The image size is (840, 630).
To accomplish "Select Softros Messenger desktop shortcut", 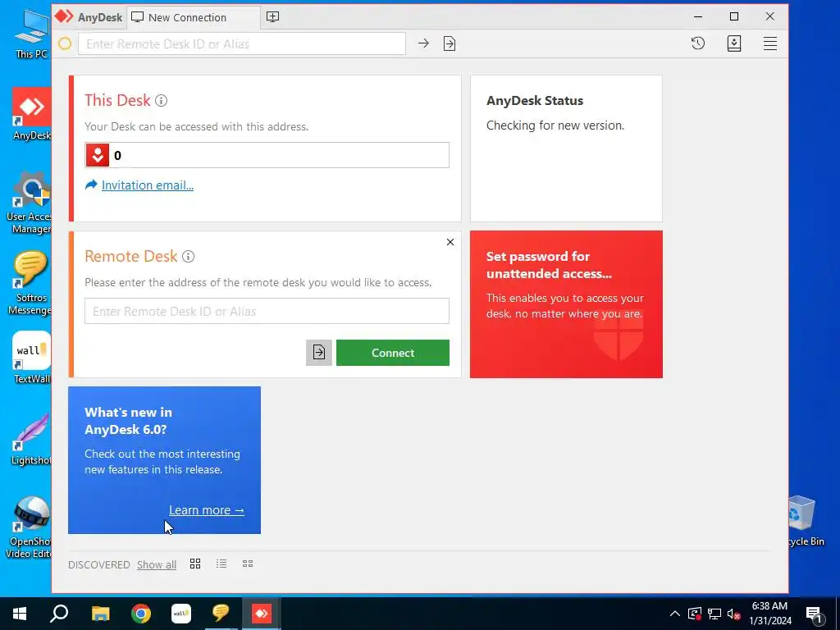I will 31,284.
